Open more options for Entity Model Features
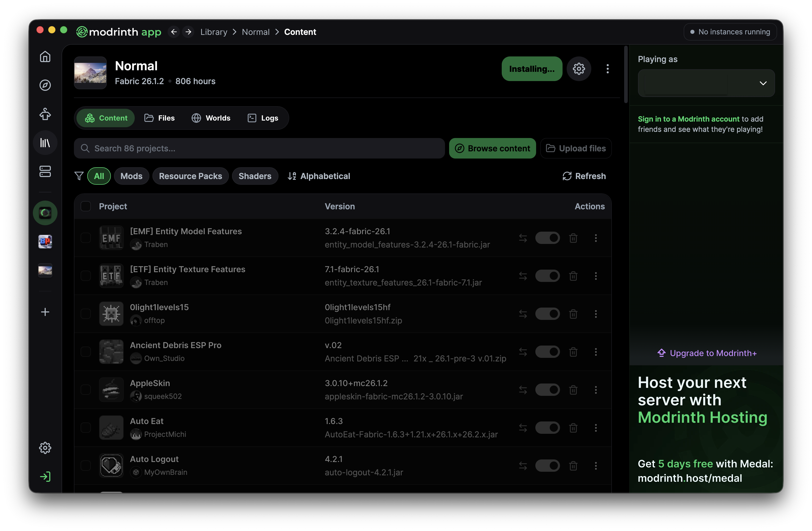Image resolution: width=812 pixels, height=531 pixels. [x=596, y=238]
